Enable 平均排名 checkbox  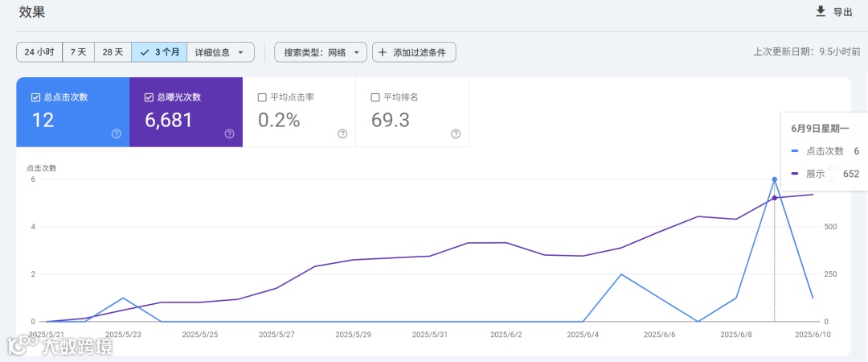[375, 97]
